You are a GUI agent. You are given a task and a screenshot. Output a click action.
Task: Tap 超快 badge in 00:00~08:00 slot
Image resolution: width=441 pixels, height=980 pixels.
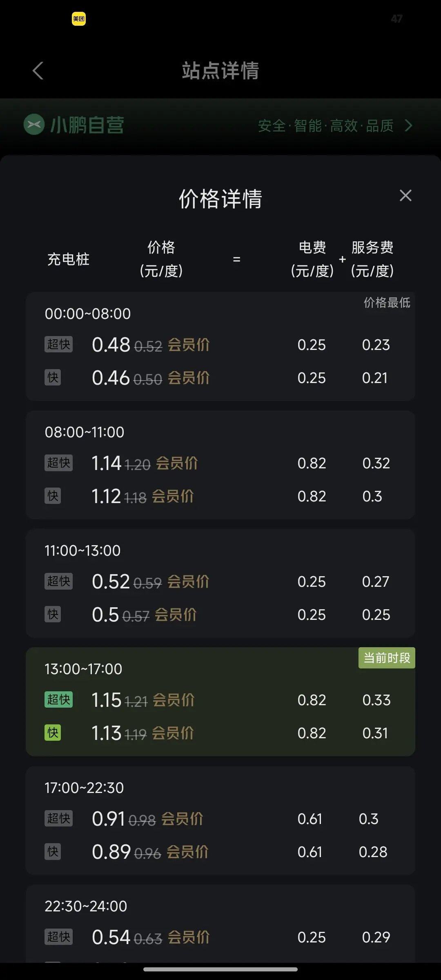pos(59,344)
